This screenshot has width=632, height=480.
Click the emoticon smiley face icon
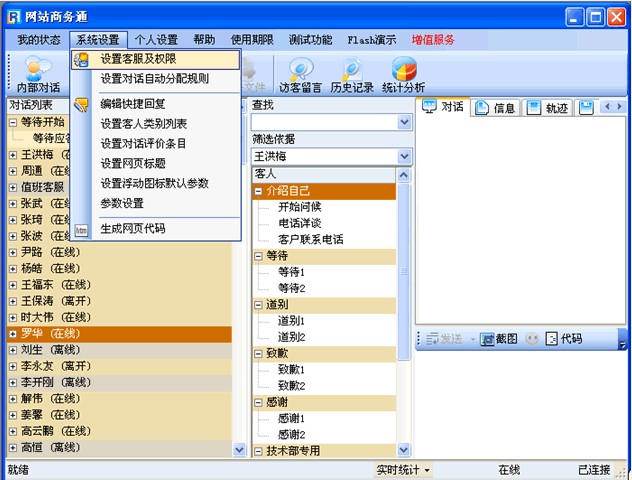(532, 339)
